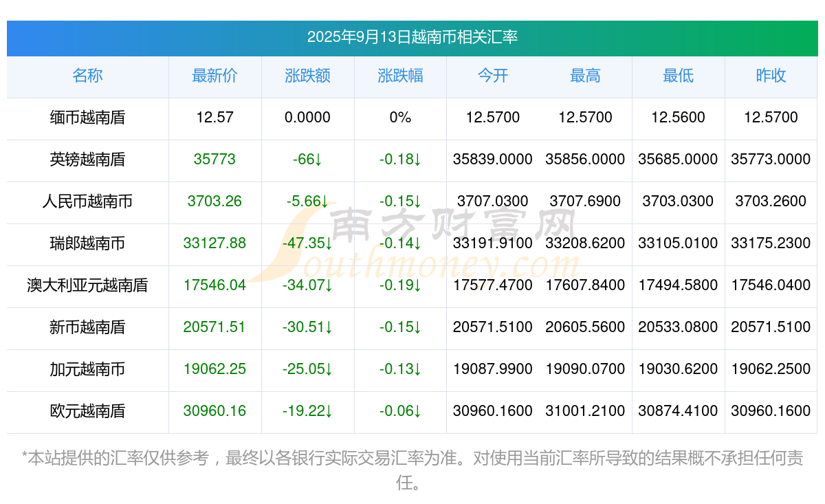Click change amount -34.07↓
This screenshot has height=504, width=825.
(x=307, y=285)
